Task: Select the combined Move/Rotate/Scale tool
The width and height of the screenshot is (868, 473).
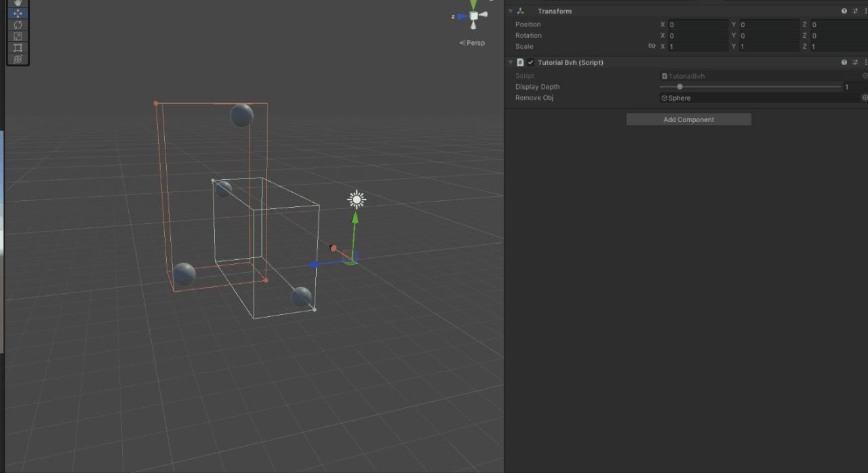Action: pos(18,59)
